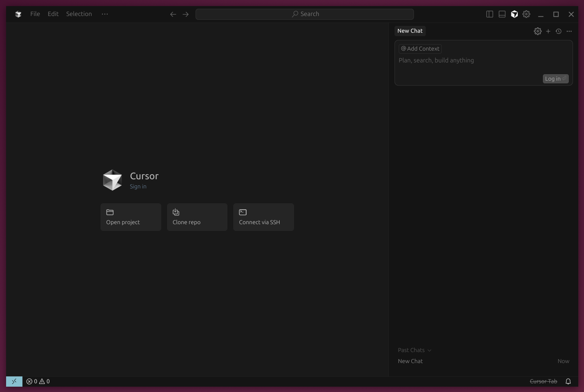Image resolution: width=584 pixels, height=392 pixels.
Task: Open remote window status bar icon
Action: point(14,381)
